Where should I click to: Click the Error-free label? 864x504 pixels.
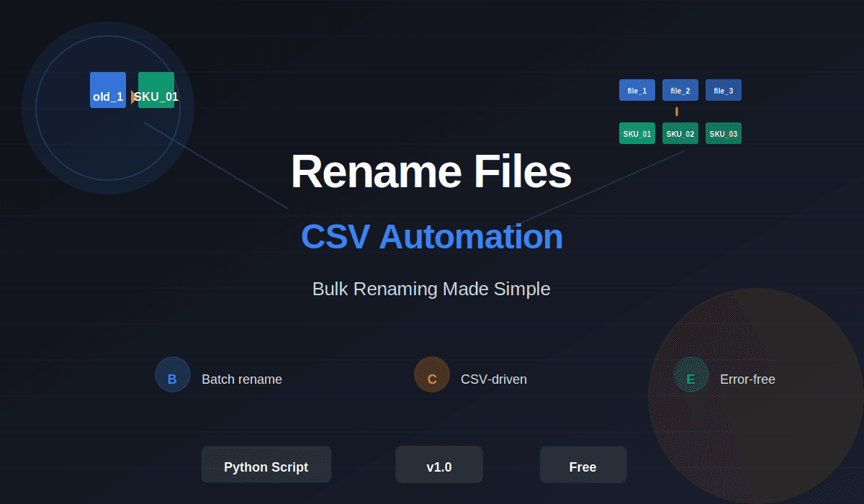click(747, 379)
